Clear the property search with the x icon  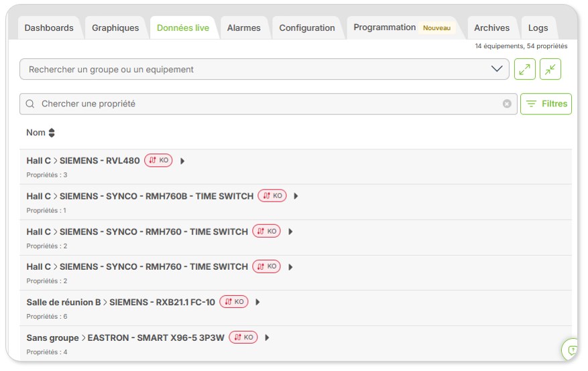click(x=507, y=104)
